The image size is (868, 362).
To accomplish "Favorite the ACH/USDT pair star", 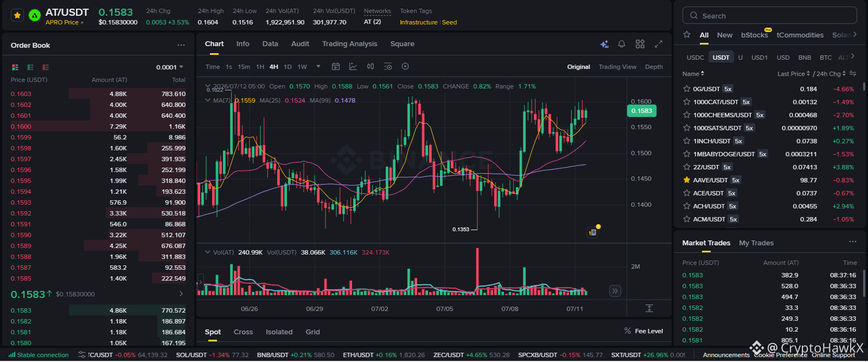I will click(x=687, y=206).
